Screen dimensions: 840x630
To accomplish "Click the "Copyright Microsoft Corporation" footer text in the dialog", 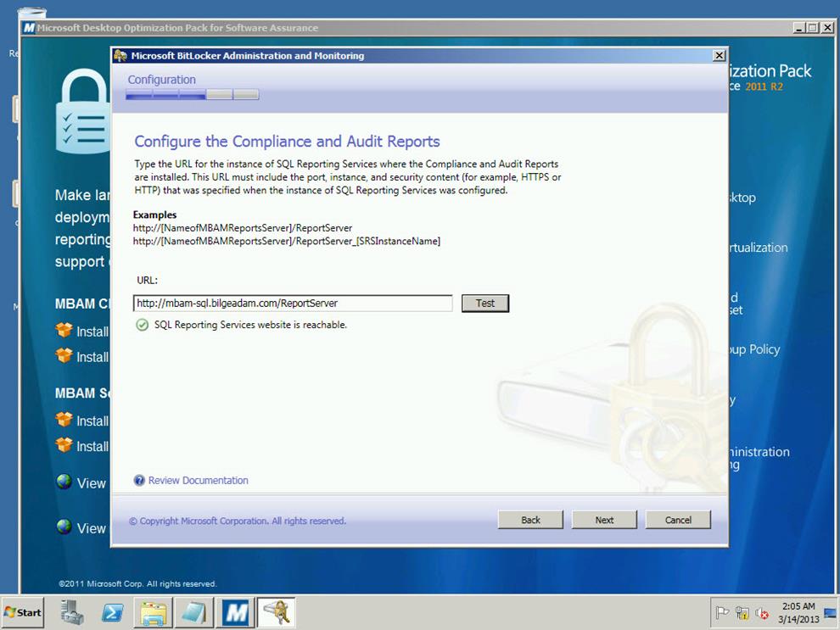I will [x=238, y=521].
